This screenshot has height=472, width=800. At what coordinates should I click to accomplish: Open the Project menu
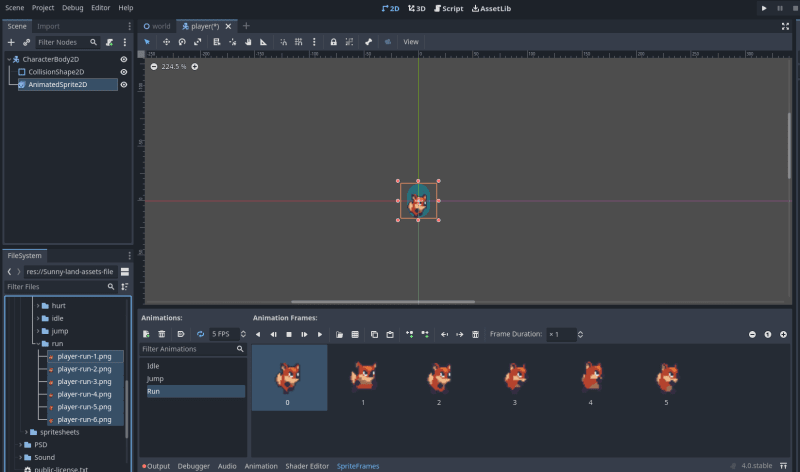pos(43,8)
